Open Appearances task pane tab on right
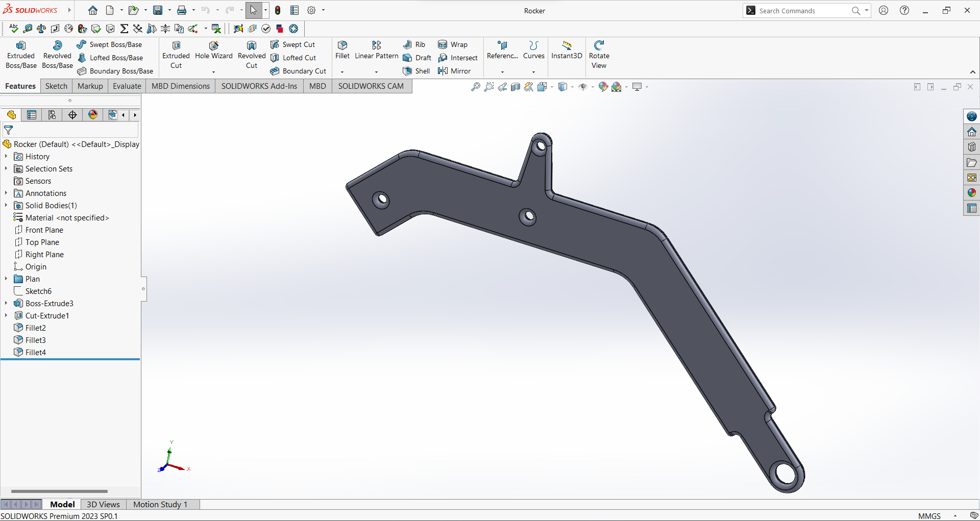This screenshot has height=521, width=980. 971,193
